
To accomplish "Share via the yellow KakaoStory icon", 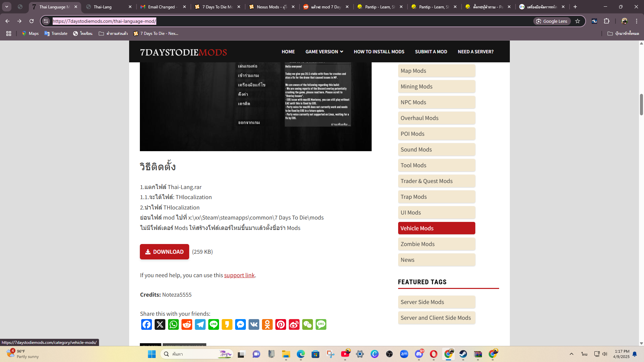I will coord(227,324).
